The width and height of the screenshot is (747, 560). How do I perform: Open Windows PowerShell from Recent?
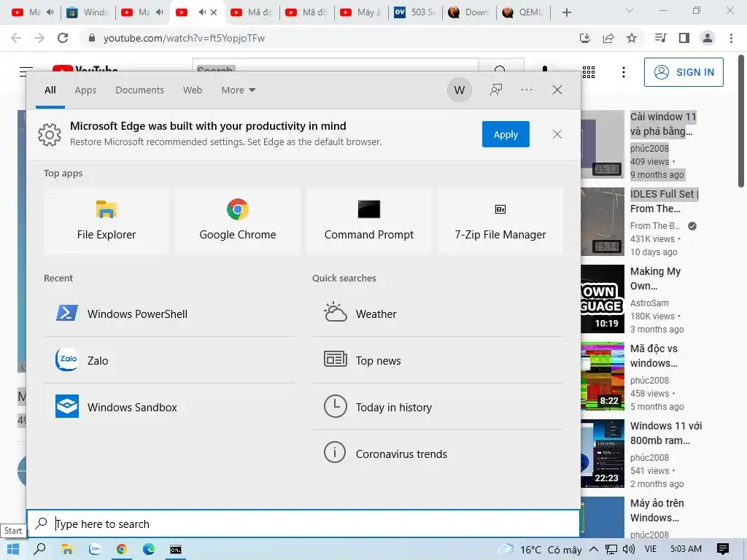[169, 314]
